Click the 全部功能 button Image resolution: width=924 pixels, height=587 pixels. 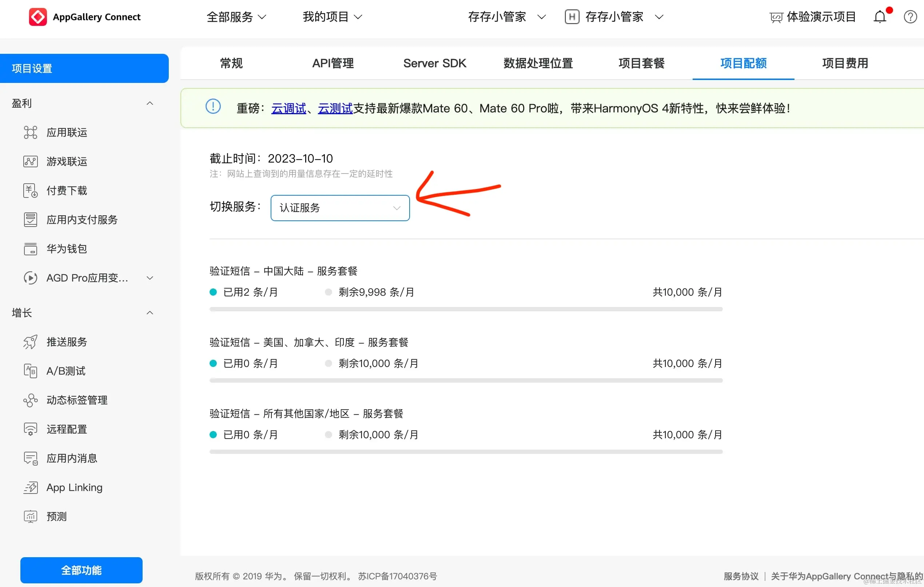[x=81, y=570]
